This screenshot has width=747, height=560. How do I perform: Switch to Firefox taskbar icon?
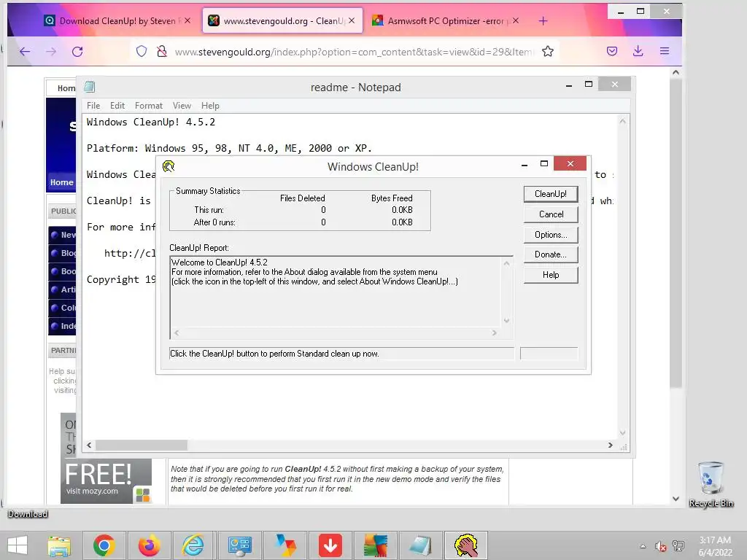149,545
